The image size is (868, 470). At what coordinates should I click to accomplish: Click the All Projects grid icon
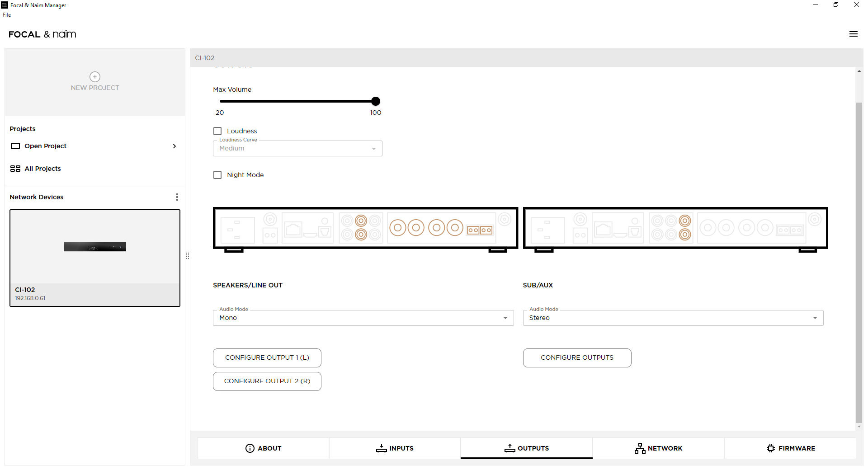coord(15,169)
